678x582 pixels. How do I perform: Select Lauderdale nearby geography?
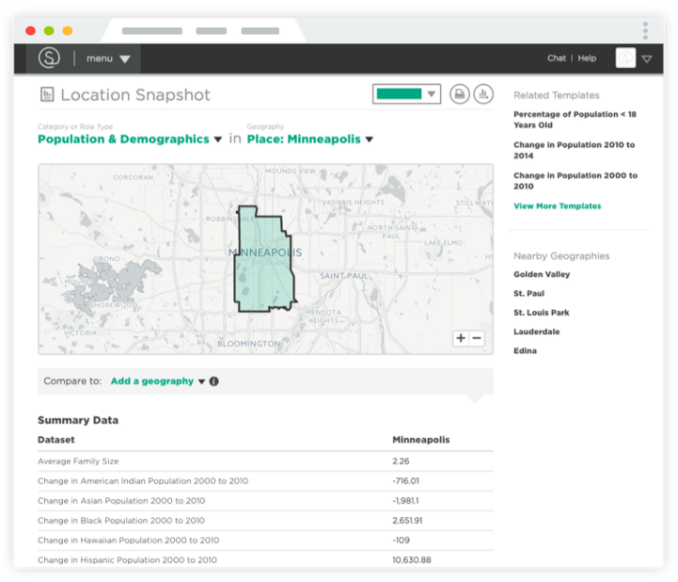click(536, 332)
